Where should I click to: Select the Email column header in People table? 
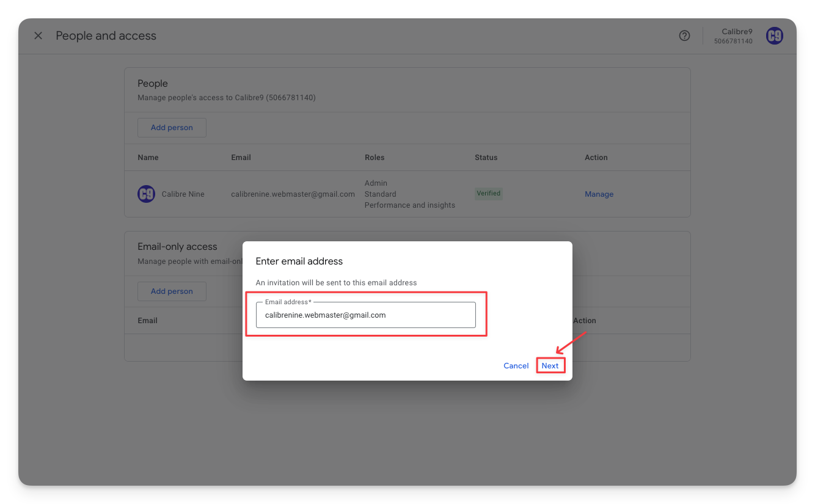coord(241,158)
